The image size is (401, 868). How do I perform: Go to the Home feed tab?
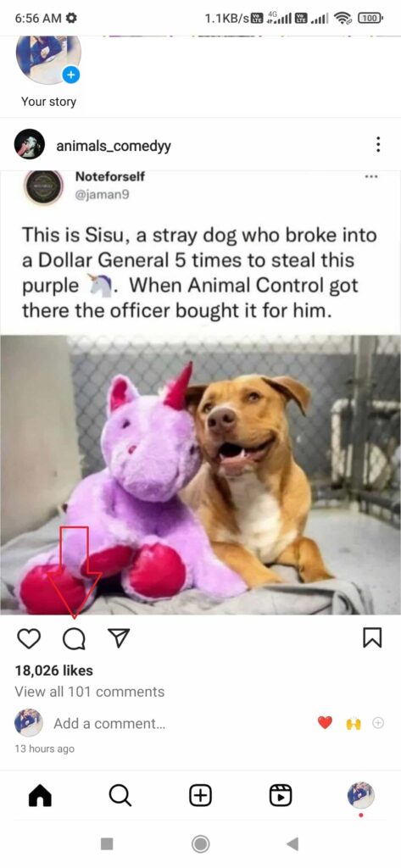(40, 796)
